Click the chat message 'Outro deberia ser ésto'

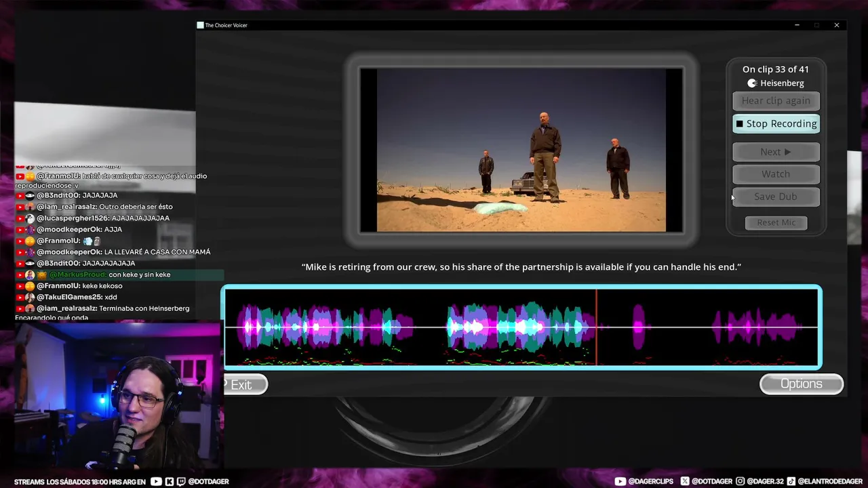coord(136,207)
